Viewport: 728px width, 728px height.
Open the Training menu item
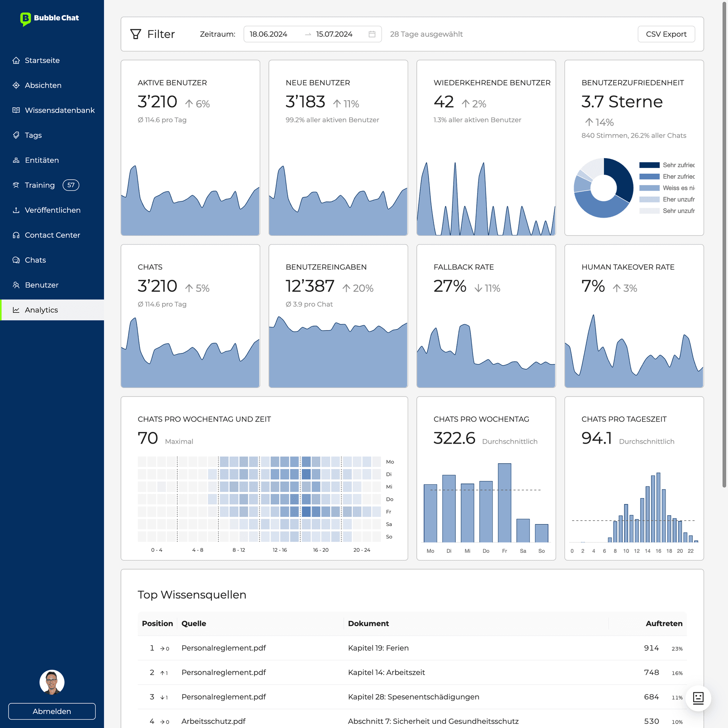point(40,185)
